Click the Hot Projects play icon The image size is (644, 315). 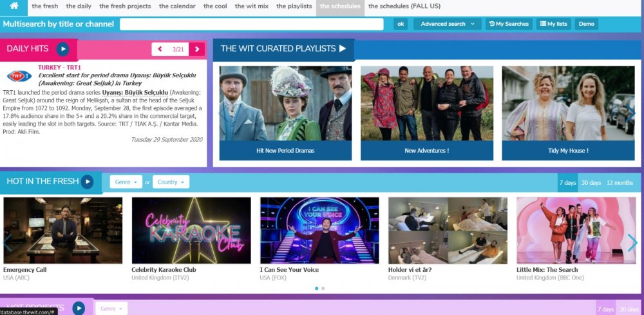click(x=79, y=308)
